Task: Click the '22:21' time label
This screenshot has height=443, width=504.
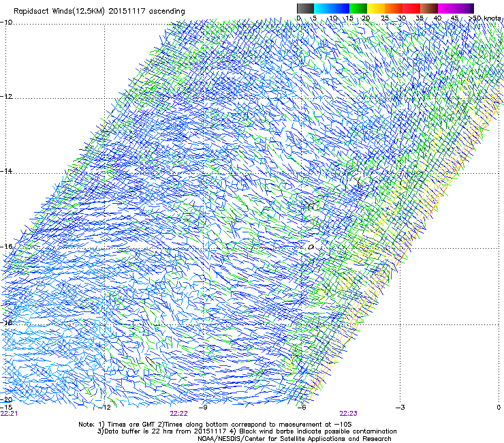Action: coord(9,414)
